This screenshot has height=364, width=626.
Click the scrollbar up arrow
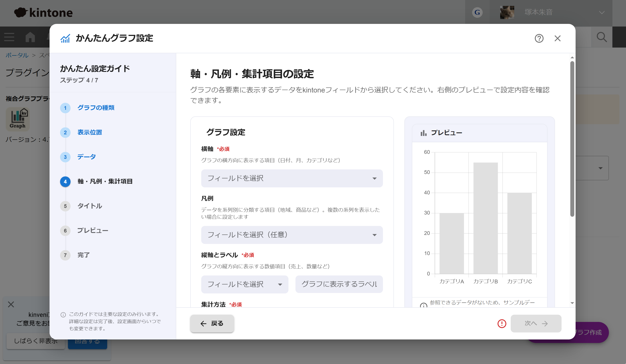pyautogui.click(x=572, y=57)
